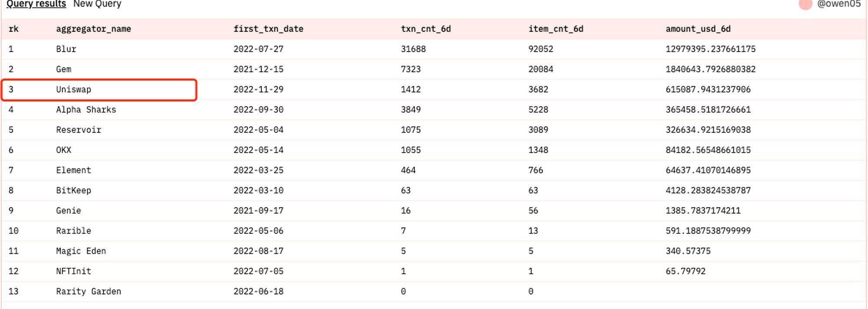
Task: Click Blur's txn count 31688
Action: 413,49
